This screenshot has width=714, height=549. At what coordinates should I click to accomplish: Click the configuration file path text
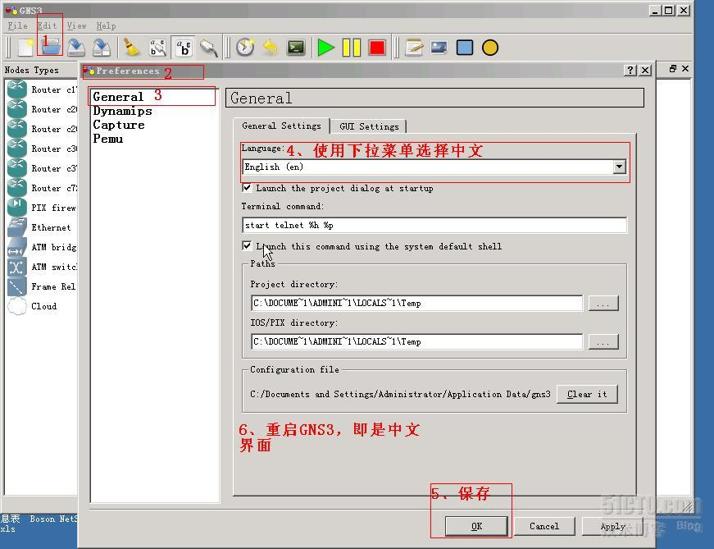coord(400,394)
